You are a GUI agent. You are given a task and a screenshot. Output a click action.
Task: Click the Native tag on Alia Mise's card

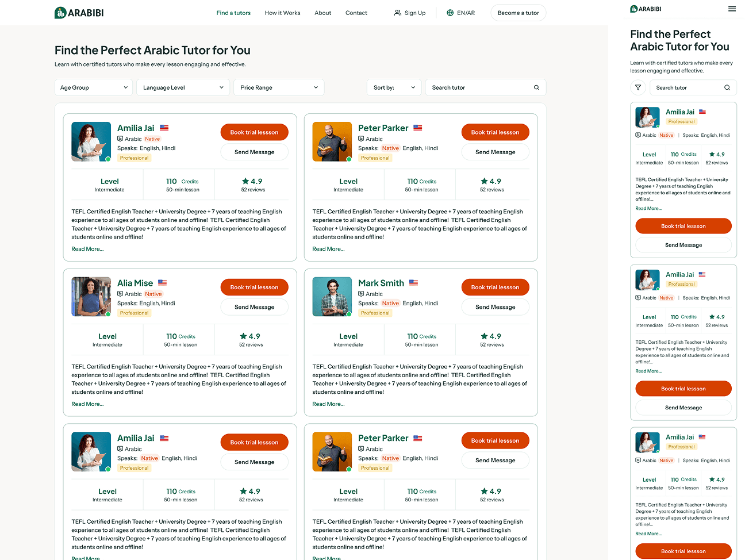153,294
